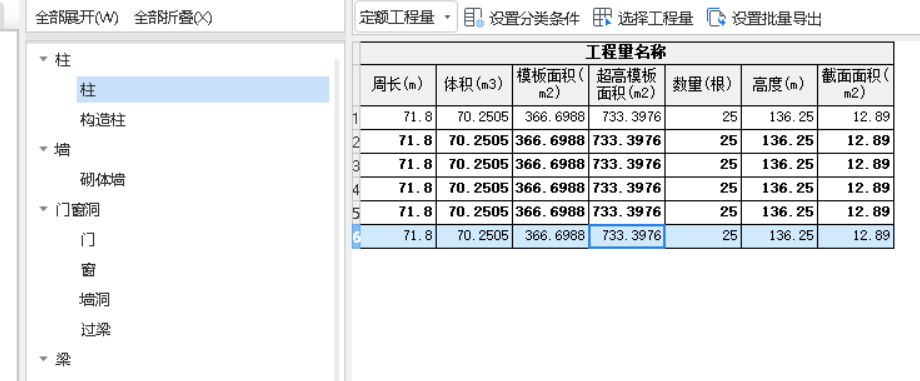The image size is (920, 381).
Task: Select row header 6 in table
Action: coord(356,236)
